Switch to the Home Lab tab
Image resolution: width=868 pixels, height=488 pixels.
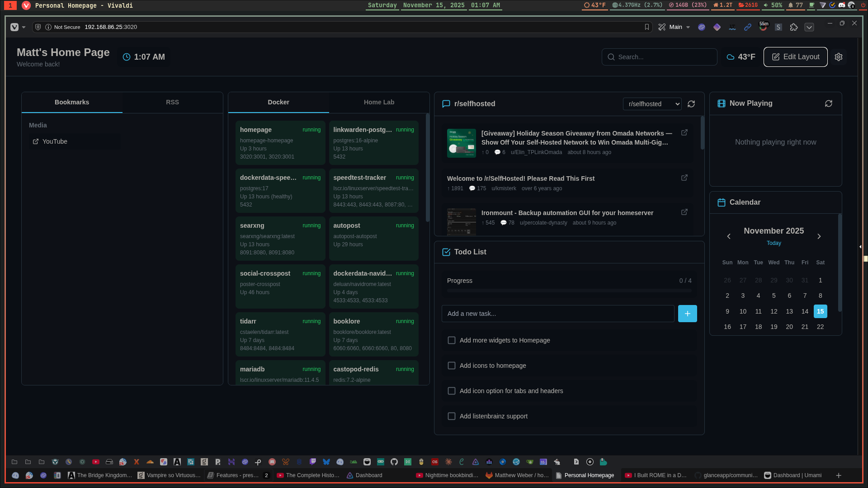tap(379, 102)
